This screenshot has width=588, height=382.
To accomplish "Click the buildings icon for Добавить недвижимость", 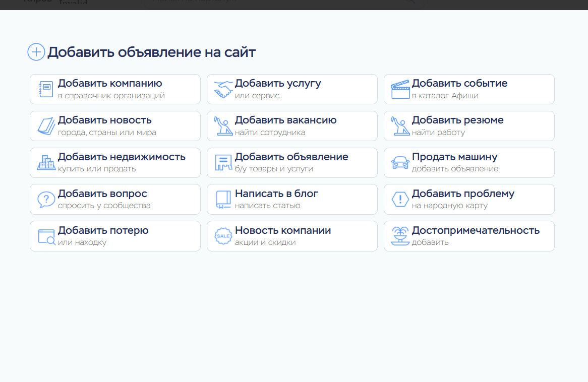I will (46, 162).
